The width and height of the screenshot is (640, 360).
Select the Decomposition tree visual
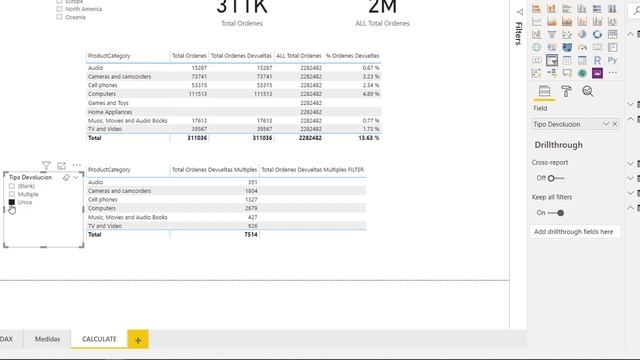[551, 73]
